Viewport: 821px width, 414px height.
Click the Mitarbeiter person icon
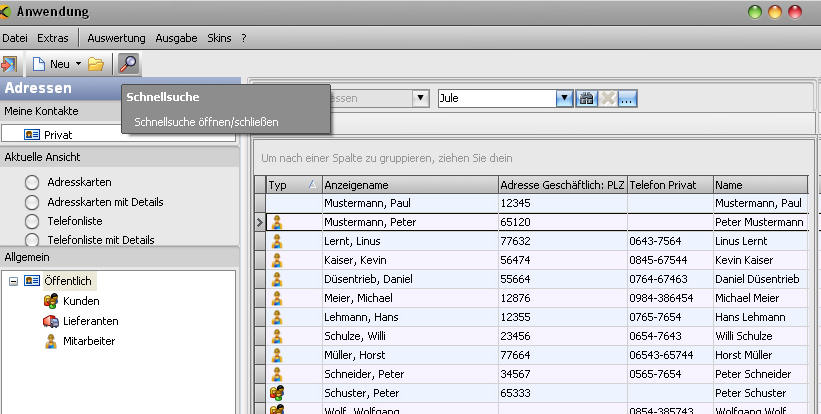[x=51, y=341]
